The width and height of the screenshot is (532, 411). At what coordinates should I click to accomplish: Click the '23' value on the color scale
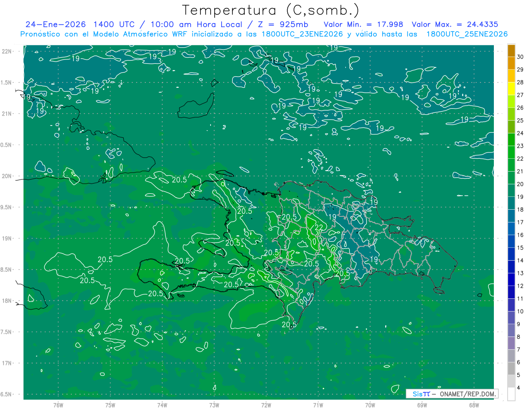(x=520, y=146)
